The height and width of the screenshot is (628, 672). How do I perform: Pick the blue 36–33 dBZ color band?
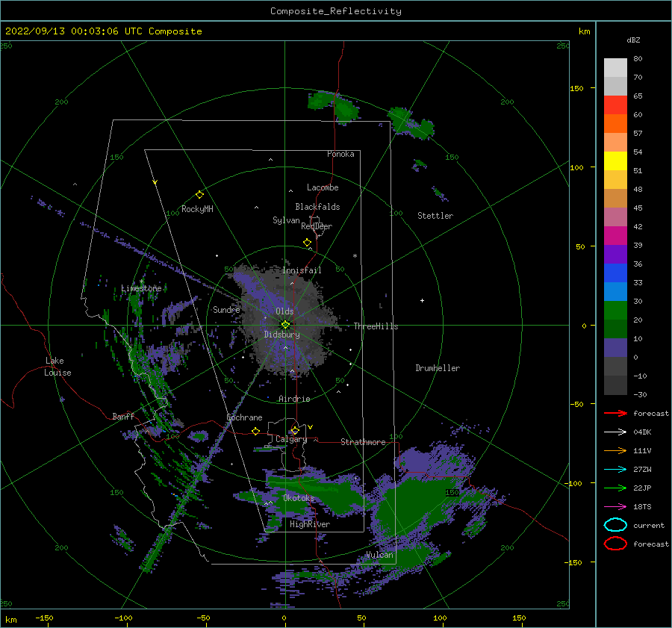(x=615, y=273)
